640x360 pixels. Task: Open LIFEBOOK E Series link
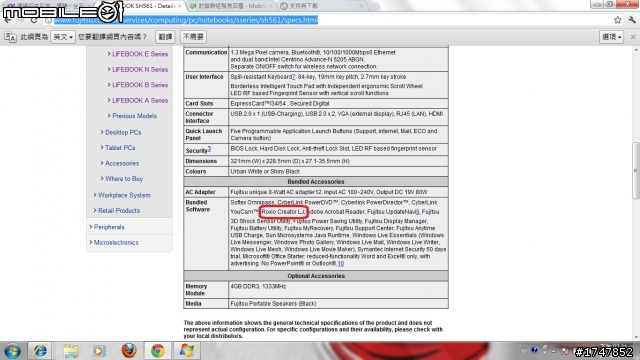point(140,54)
